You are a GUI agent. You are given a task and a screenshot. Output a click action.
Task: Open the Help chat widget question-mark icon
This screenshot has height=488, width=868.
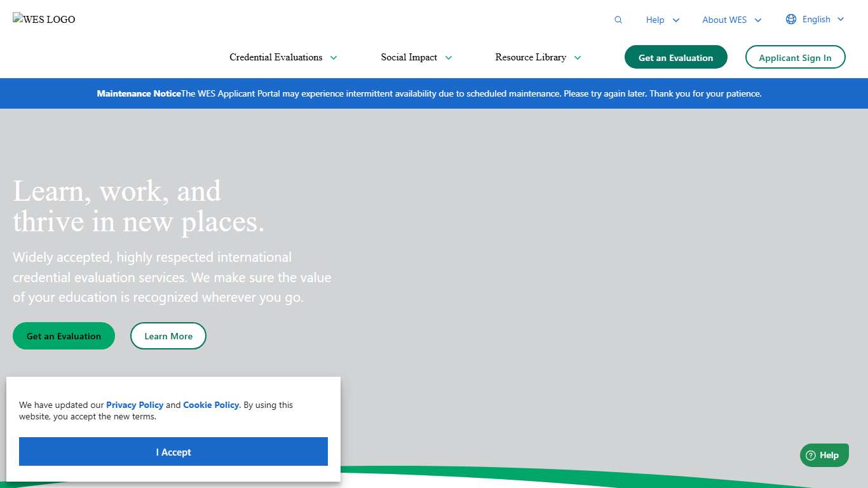pyautogui.click(x=811, y=456)
